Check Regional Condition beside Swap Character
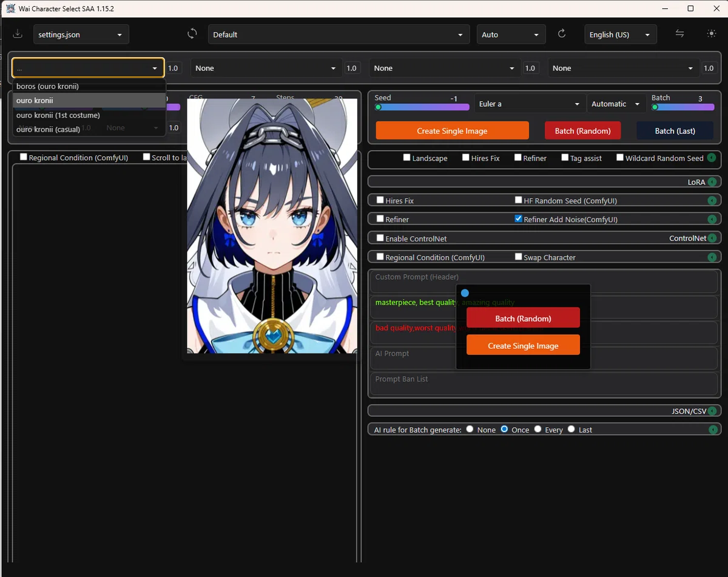Viewport: 728px width, 577px height. pyautogui.click(x=380, y=257)
